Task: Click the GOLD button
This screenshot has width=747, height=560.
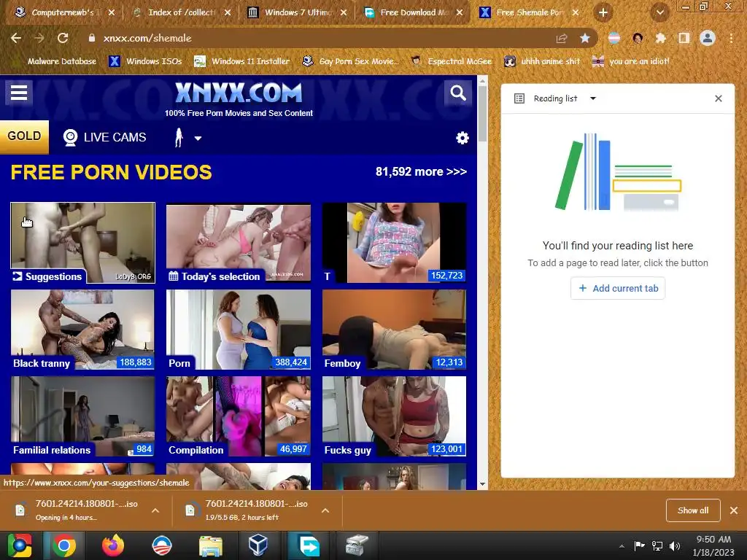Action: pos(24,136)
